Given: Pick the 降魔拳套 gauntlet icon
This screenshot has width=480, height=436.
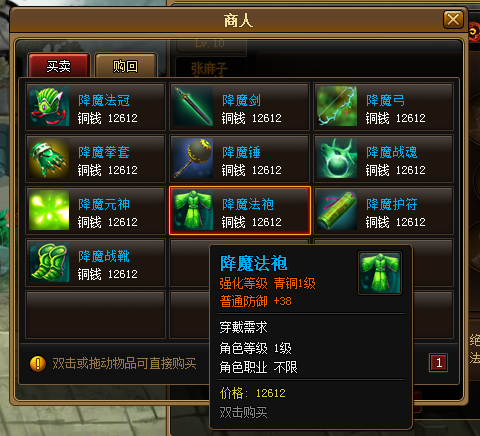Looking at the screenshot, I should 49,158.
